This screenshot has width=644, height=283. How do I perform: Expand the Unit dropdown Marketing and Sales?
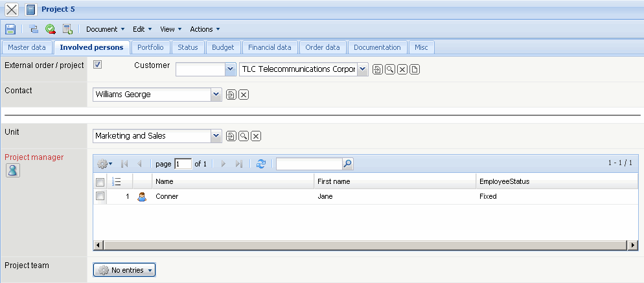(216, 136)
